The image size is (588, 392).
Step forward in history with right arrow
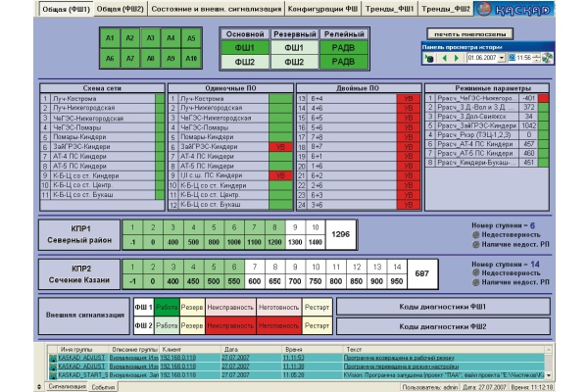pos(456,58)
